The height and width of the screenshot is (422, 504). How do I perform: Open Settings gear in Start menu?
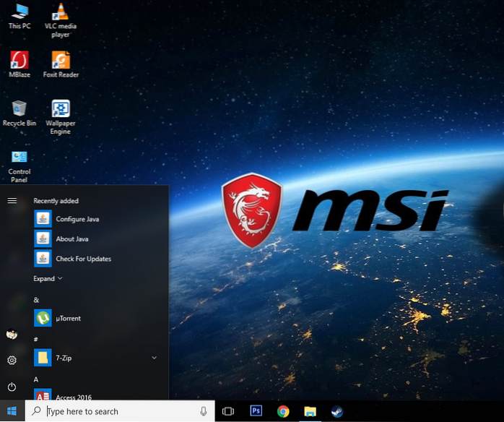(12, 360)
